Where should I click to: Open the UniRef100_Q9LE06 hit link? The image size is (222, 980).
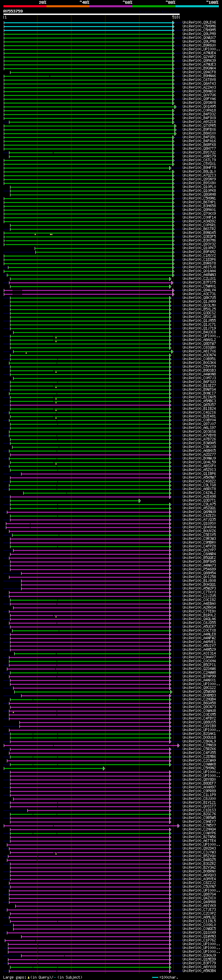click(x=199, y=23)
